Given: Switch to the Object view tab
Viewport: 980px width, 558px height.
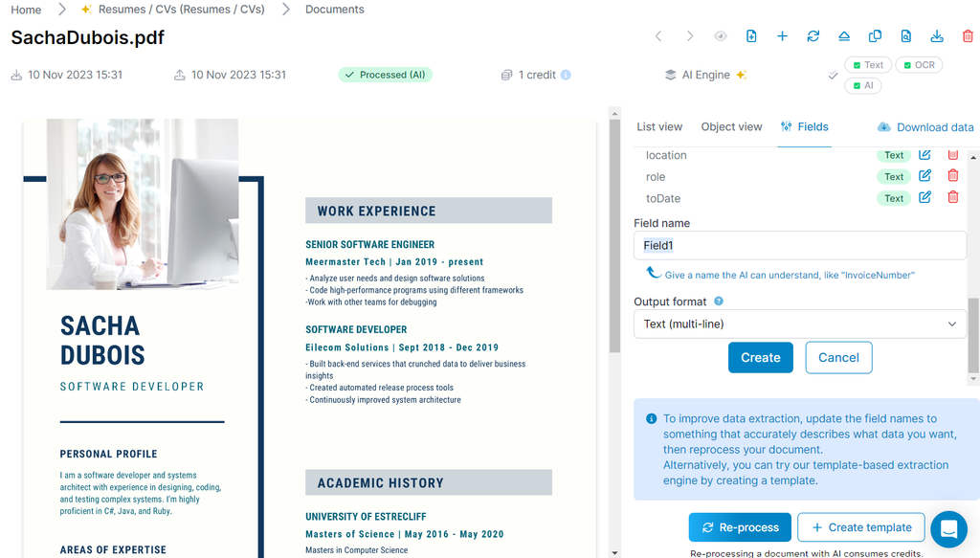Looking at the screenshot, I should pos(730,126).
